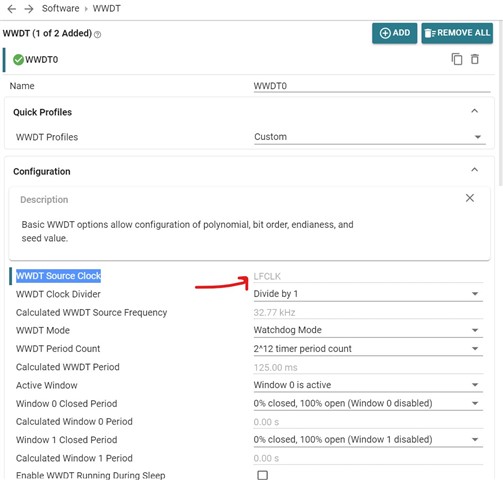Open the Active Window dropdown
This screenshot has height=480, width=503.
[x=368, y=385]
